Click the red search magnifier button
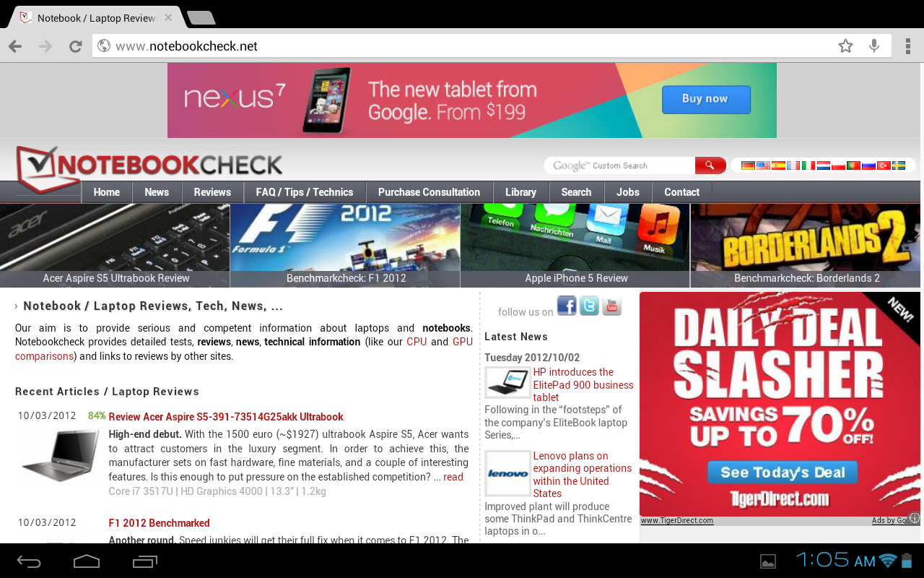 pyautogui.click(x=710, y=165)
